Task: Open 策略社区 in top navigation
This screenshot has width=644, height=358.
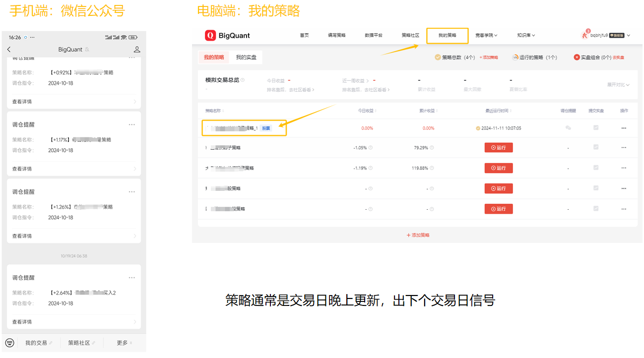Action: (410, 35)
